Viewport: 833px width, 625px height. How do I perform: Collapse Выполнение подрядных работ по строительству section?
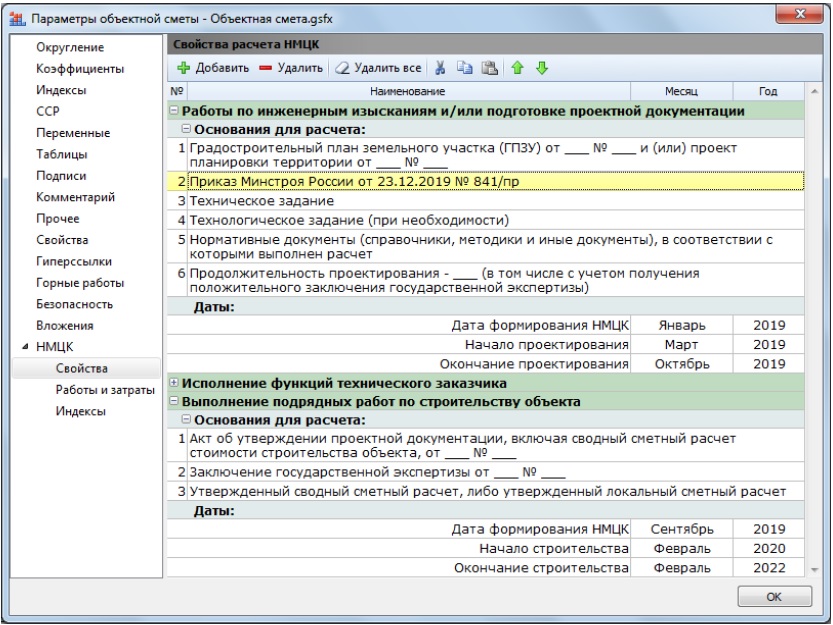(x=174, y=401)
